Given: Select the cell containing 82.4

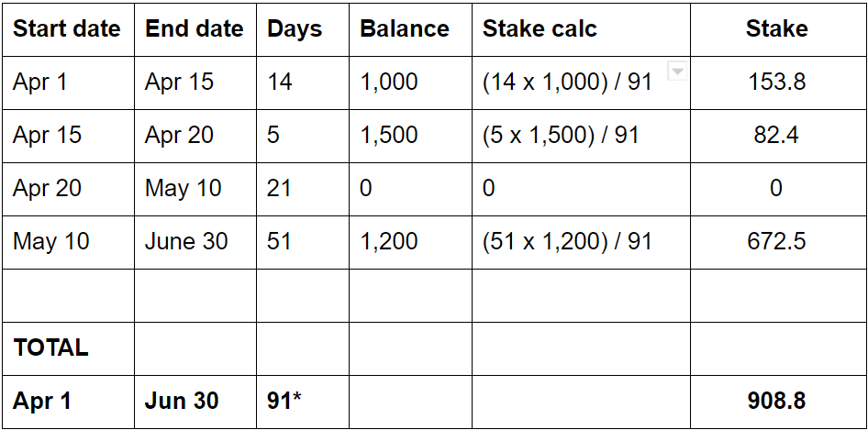Looking at the screenshot, I should (776, 135).
